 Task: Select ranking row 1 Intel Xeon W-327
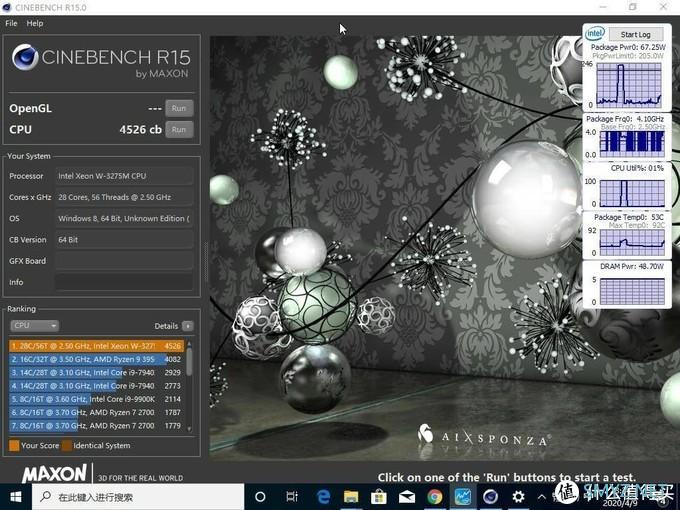click(x=96, y=346)
